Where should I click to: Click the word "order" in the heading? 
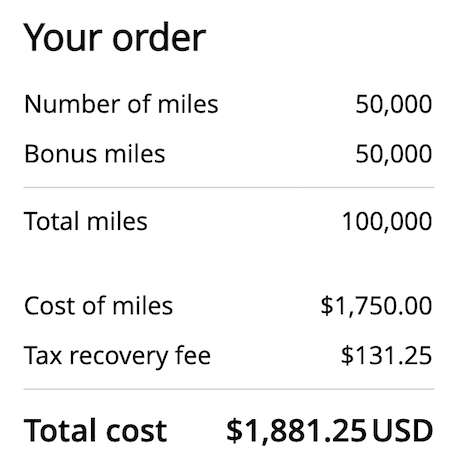pos(159,37)
